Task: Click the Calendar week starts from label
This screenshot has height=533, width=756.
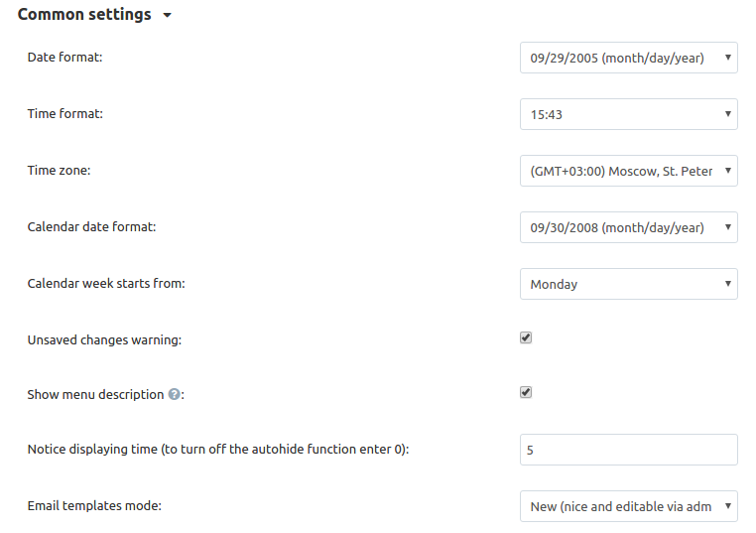Action: (x=106, y=283)
